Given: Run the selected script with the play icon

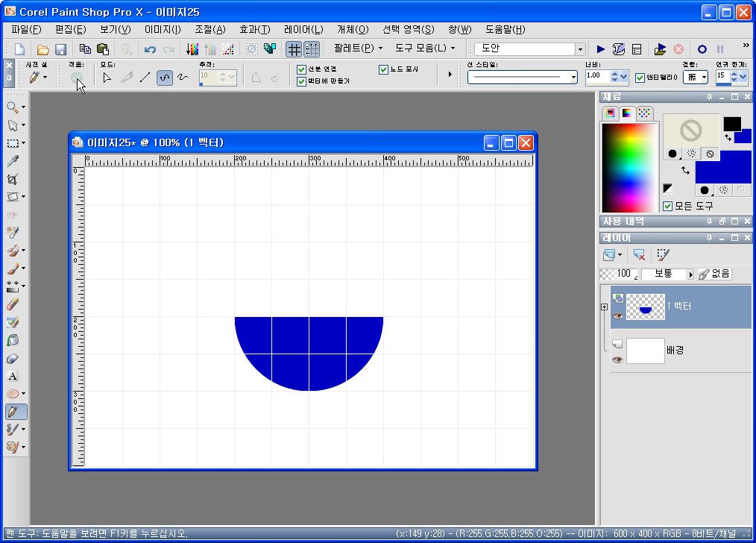Looking at the screenshot, I should (601, 49).
